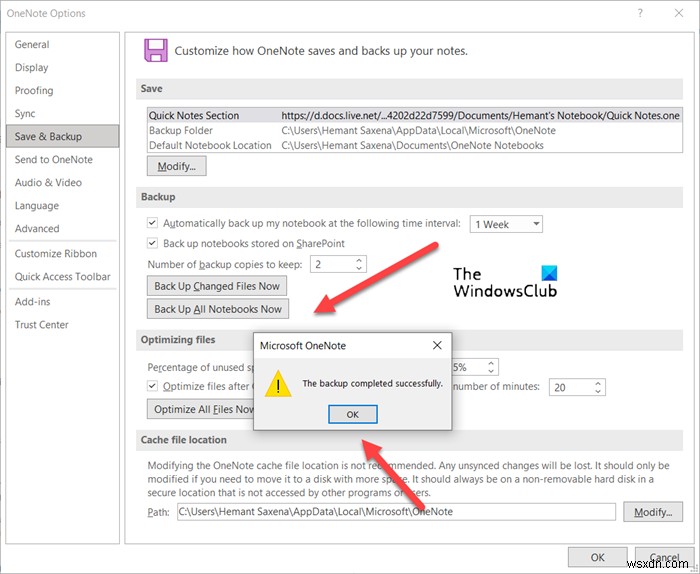Open the Sync options category

pos(62,113)
